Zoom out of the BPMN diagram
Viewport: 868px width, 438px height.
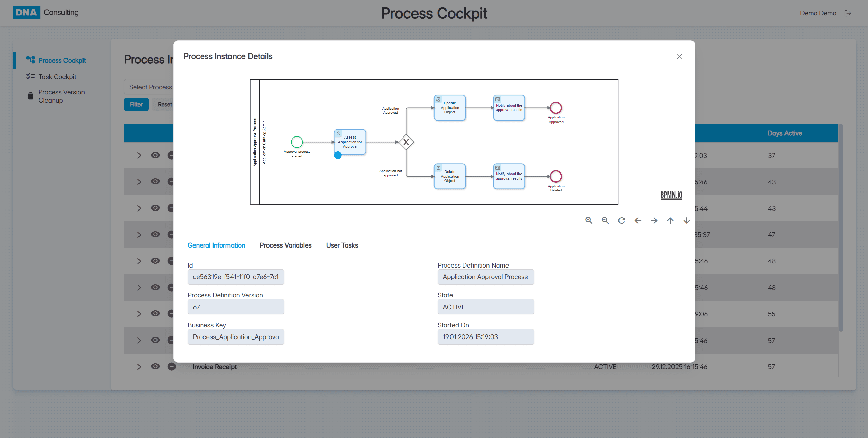pos(605,221)
